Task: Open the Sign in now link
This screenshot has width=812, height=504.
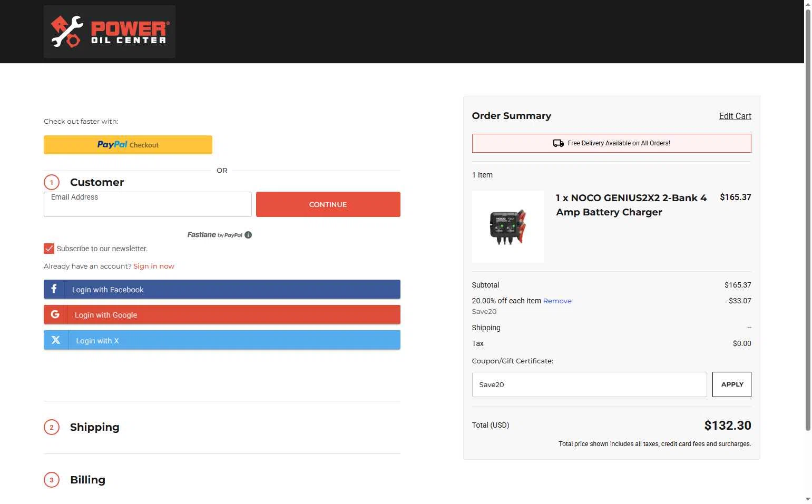Action: tap(154, 266)
